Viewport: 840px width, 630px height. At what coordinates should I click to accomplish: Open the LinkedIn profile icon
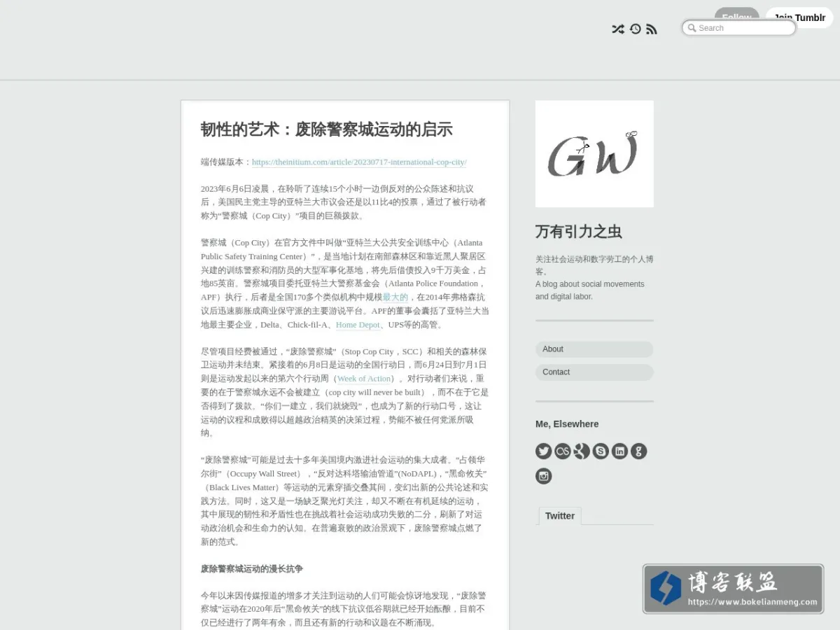619,451
